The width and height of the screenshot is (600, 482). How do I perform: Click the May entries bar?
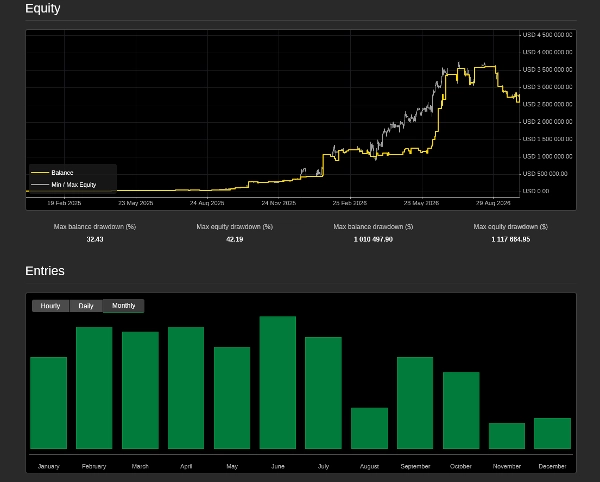coord(232,398)
